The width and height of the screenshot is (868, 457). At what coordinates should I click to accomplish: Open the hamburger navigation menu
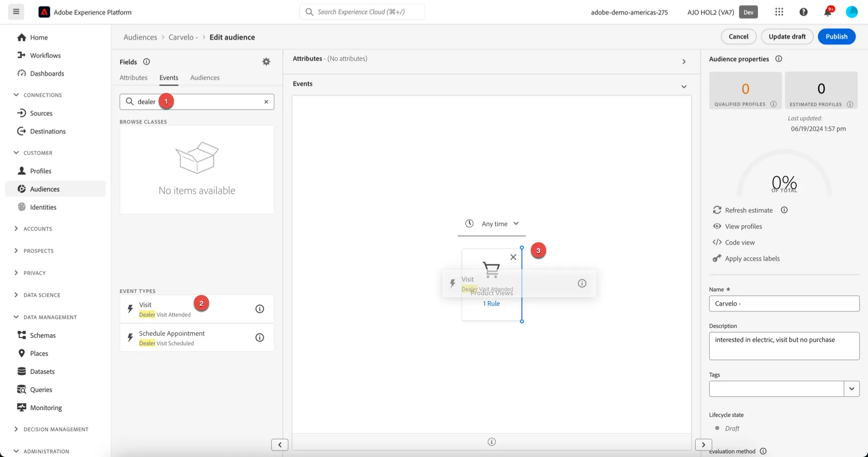pos(16,12)
